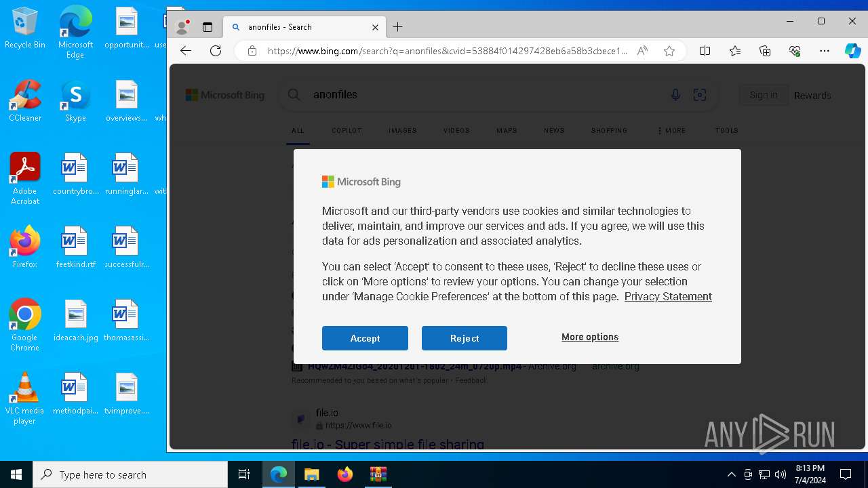Launch Copilot sidebar in Edge

(x=852, y=51)
